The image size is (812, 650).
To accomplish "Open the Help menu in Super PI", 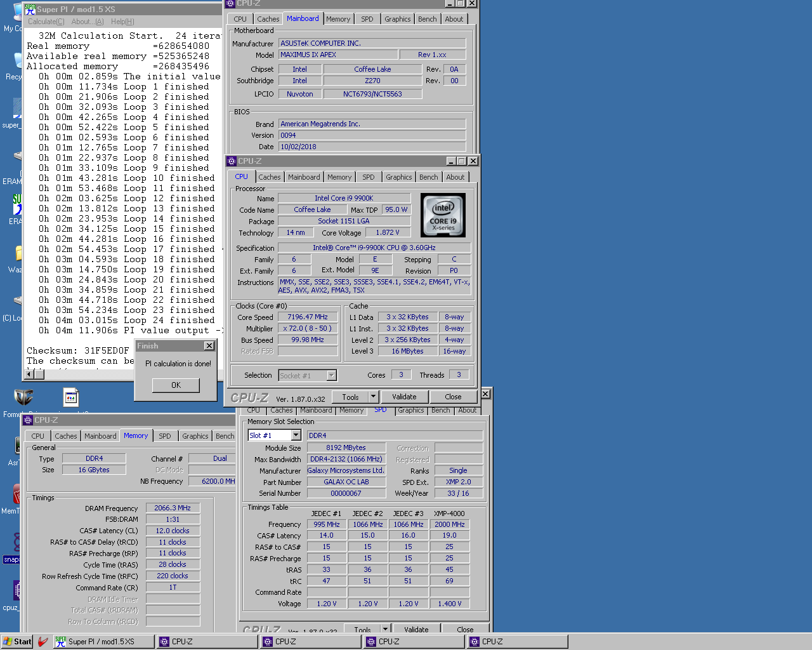I will pyautogui.click(x=122, y=22).
